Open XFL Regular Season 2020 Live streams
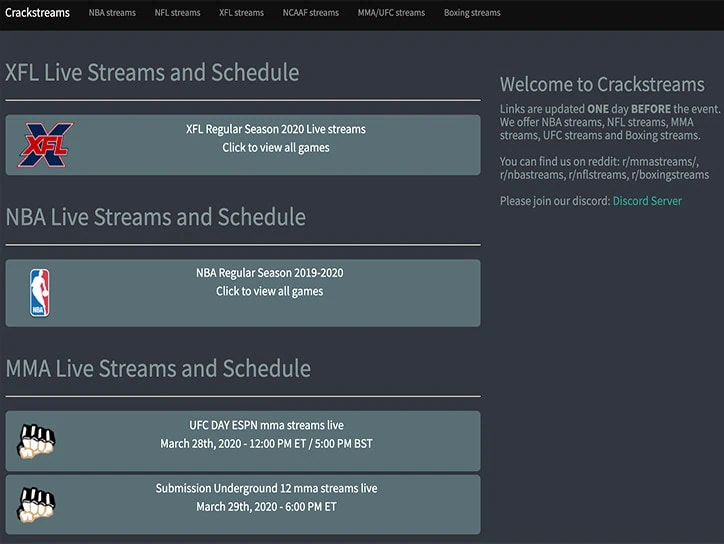724x544 pixels. click(276, 129)
